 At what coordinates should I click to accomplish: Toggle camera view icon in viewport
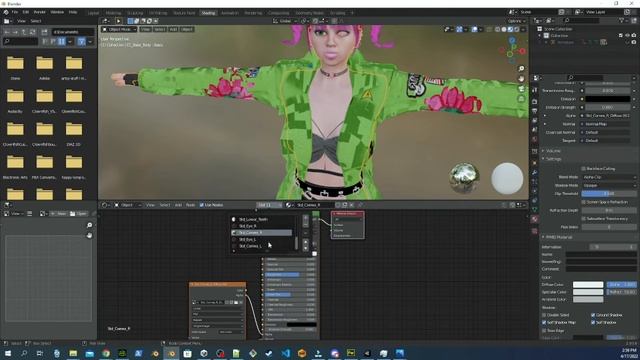[521, 89]
